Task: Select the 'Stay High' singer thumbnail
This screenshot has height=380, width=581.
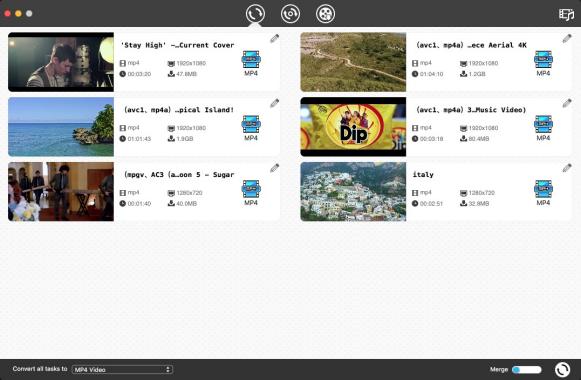Action: pyautogui.click(x=61, y=62)
